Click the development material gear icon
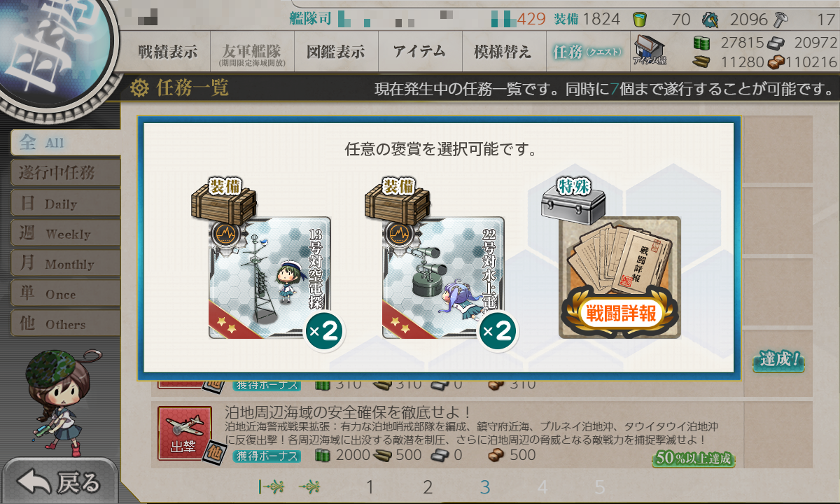This screenshot has width=840, height=504. tap(710, 19)
